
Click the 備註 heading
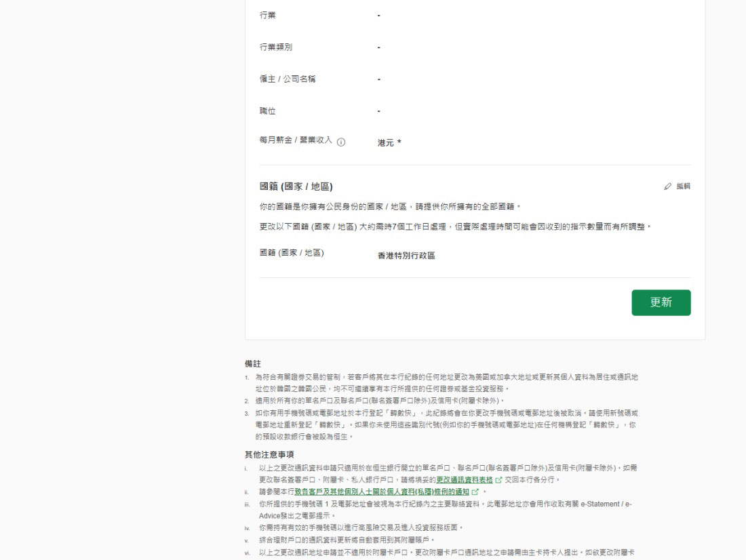253,363
